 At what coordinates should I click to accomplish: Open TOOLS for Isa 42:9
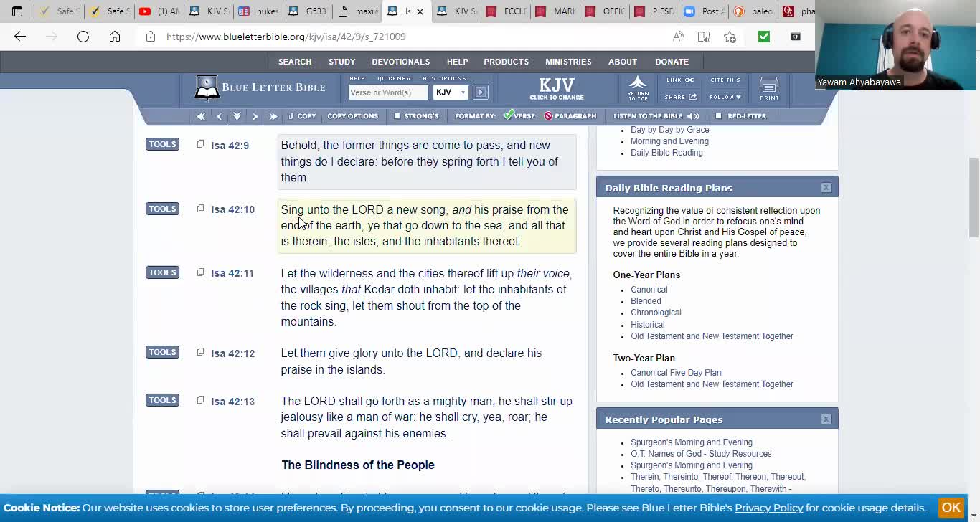point(162,144)
